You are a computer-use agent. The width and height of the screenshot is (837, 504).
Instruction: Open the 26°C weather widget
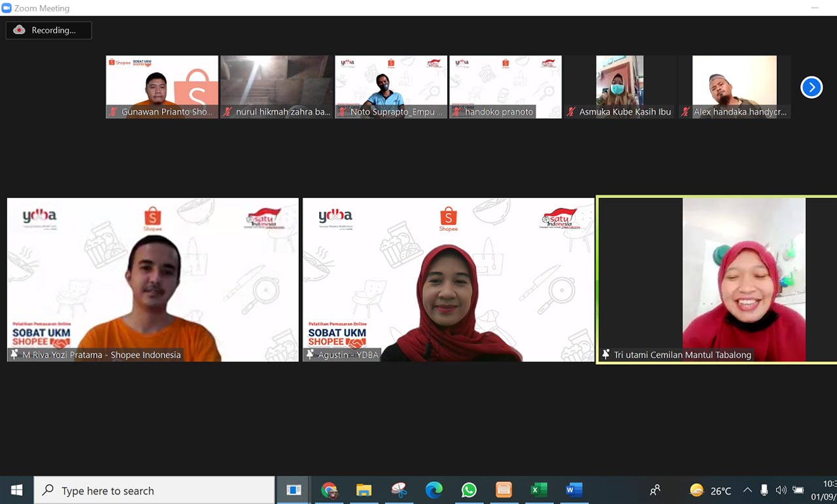tap(710, 490)
